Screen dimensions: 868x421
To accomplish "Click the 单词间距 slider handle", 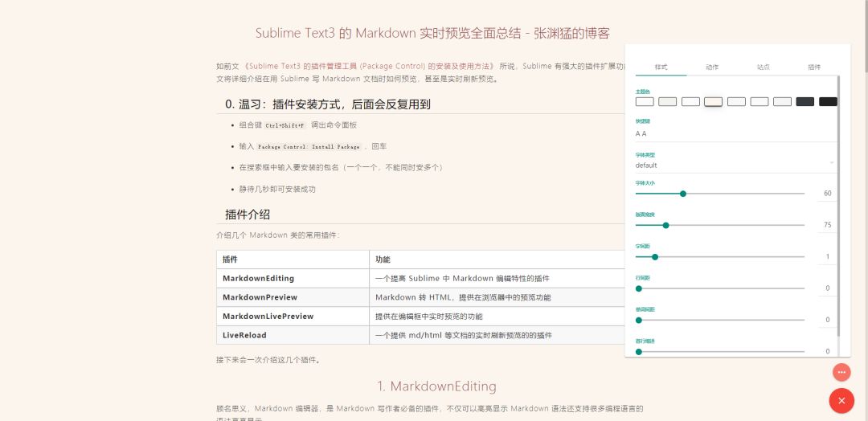I will point(639,320).
